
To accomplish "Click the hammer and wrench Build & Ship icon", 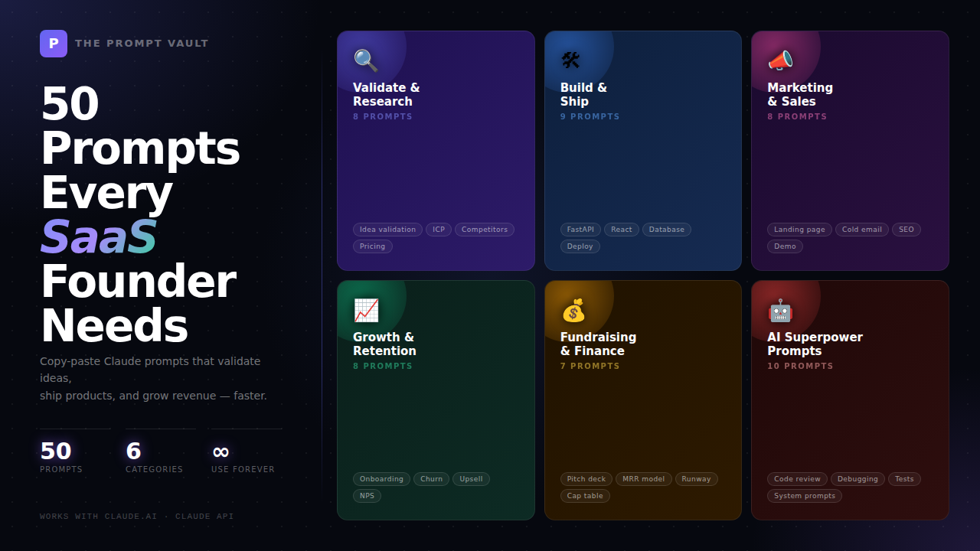I will click(572, 60).
